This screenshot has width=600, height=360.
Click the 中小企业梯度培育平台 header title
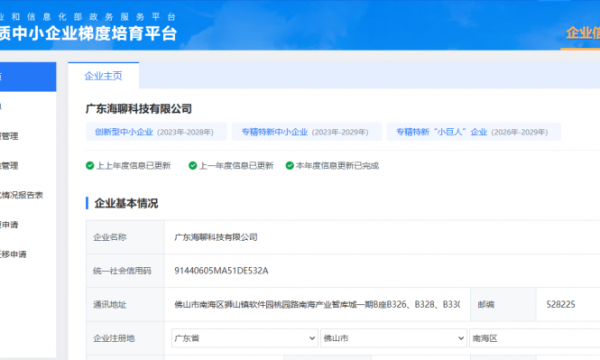(88, 34)
